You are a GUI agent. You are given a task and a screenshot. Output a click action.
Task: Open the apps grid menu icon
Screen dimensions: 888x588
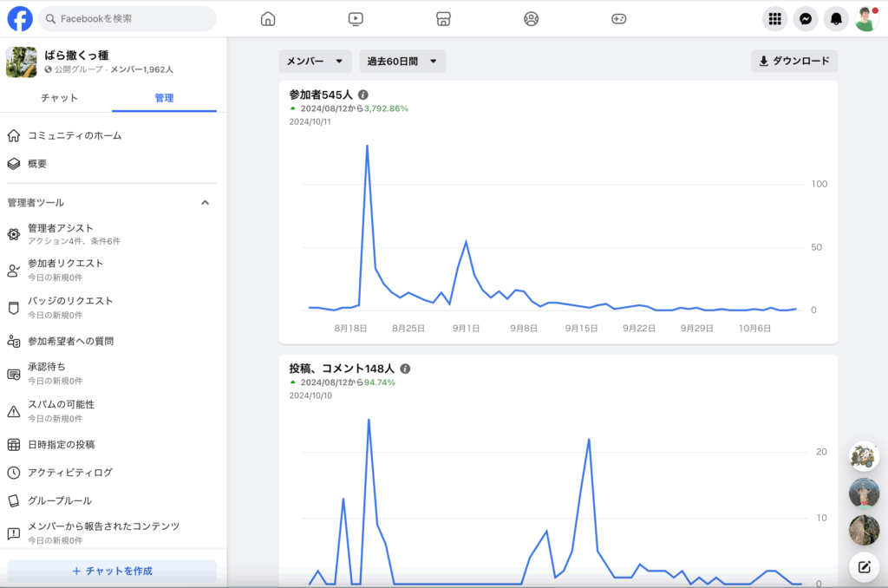pyautogui.click(x=775, y=19)
